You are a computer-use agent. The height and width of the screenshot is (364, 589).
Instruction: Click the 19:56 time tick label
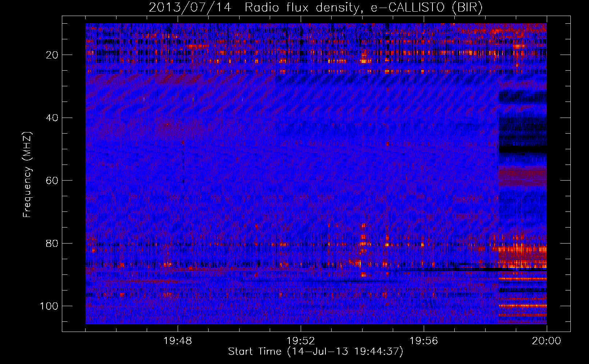tap(424, 341)
